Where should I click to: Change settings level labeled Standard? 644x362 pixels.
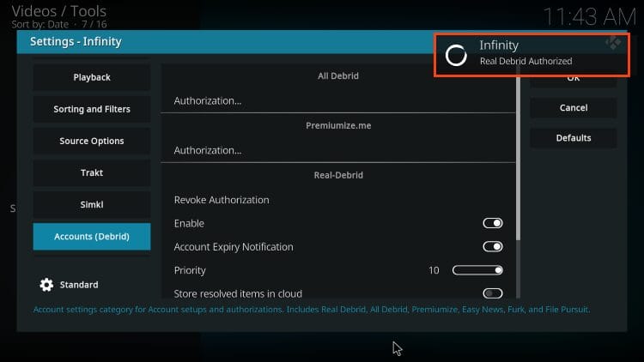[79, 285]
